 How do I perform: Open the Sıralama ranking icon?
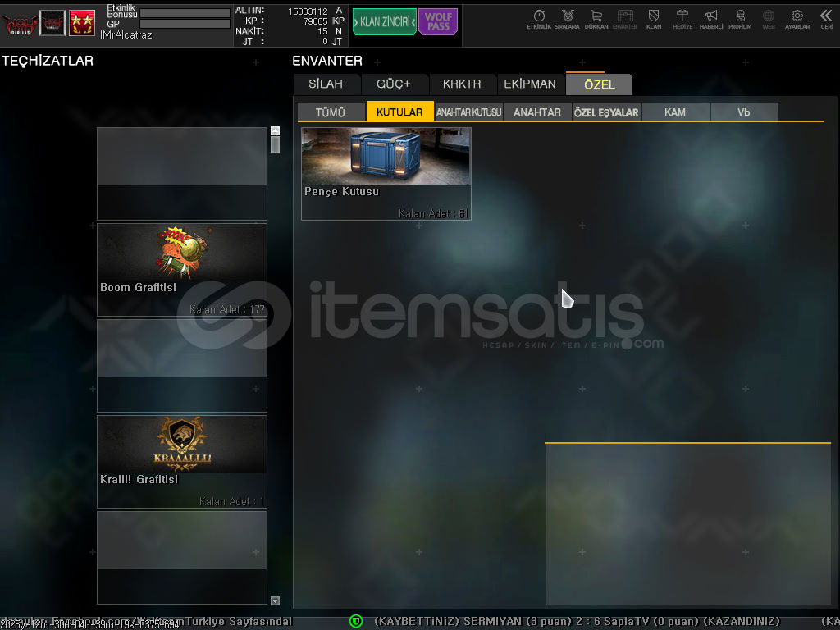567,19
